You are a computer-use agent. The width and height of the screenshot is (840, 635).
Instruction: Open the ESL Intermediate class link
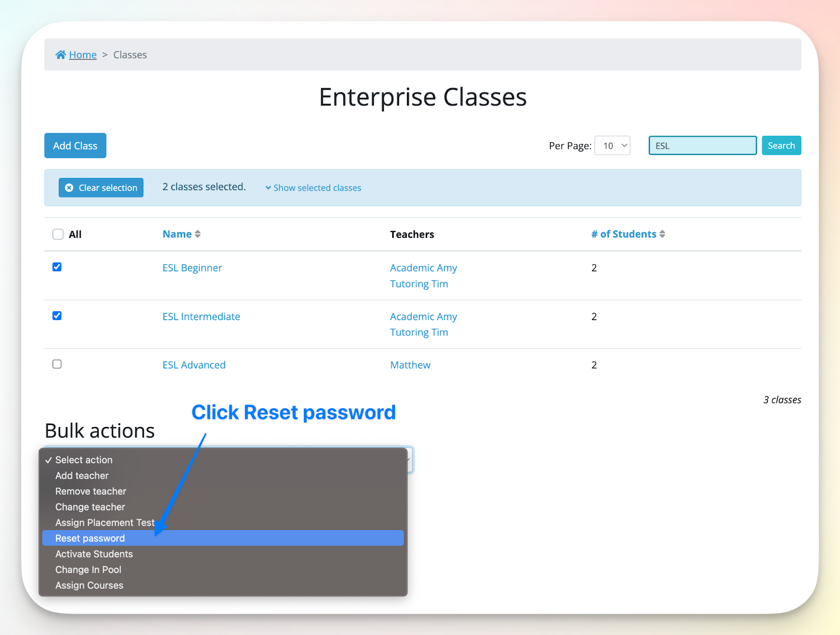[201, 316]
